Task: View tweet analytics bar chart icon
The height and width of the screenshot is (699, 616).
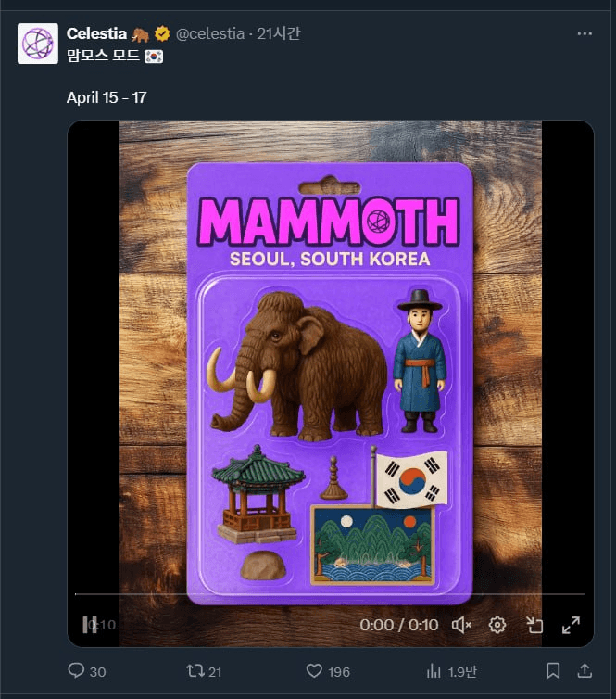Action: tap(433, 670)
